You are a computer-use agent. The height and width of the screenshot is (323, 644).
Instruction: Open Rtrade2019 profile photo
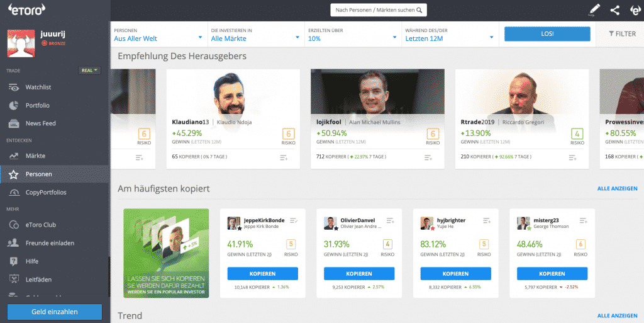(x=522, y=93)
